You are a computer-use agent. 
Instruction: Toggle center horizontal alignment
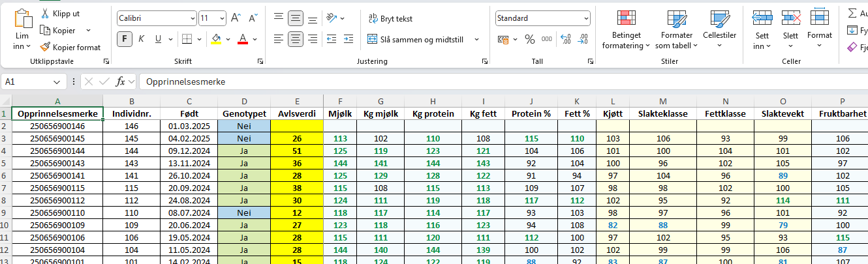click(296, 39)
